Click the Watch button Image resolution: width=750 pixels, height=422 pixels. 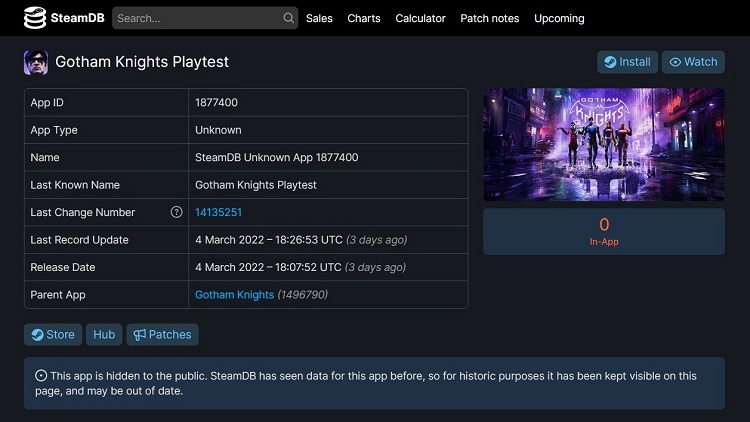coord(693,62)
